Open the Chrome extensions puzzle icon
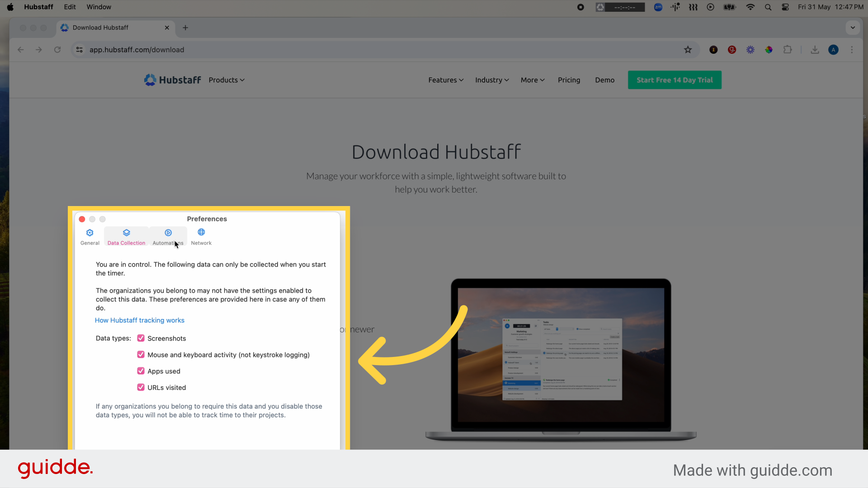The width and height of the screenshot is (868, 488). tap(788, 50)
